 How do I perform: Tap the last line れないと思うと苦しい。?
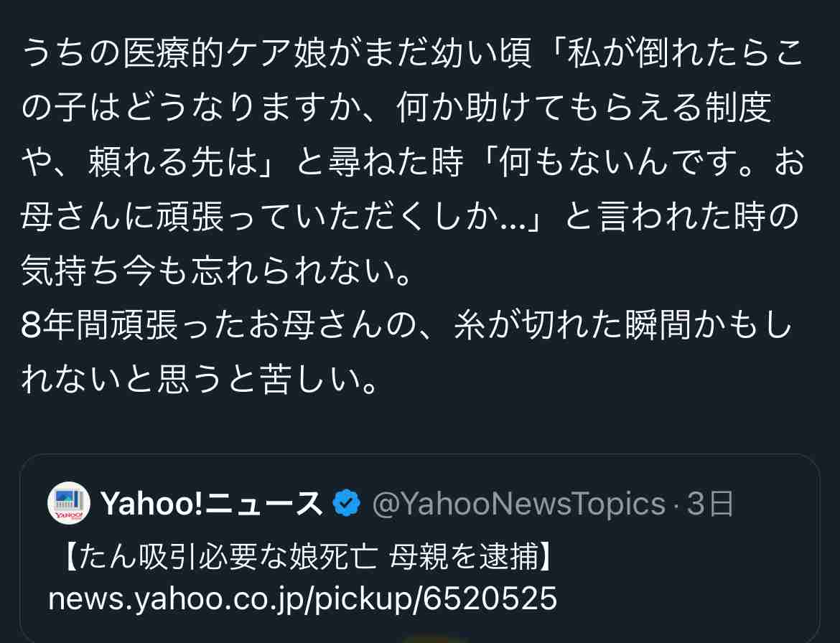pos(200,380)
